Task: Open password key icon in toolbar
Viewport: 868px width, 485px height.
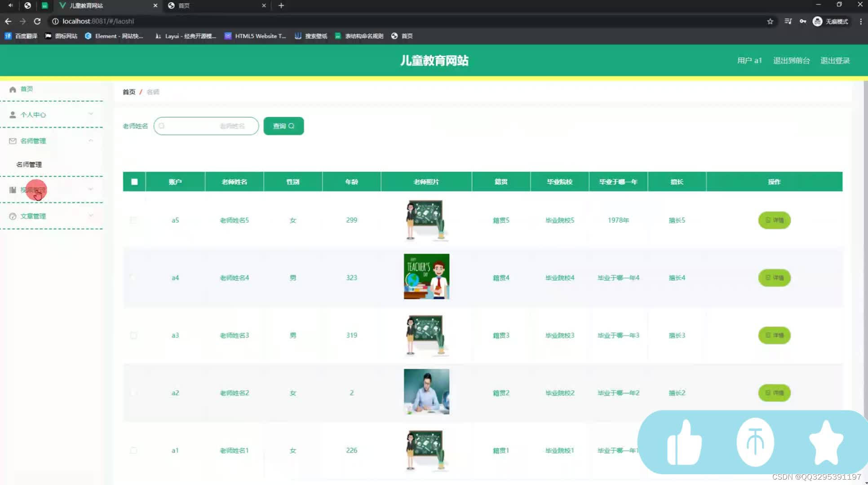Action: (803, 21)
